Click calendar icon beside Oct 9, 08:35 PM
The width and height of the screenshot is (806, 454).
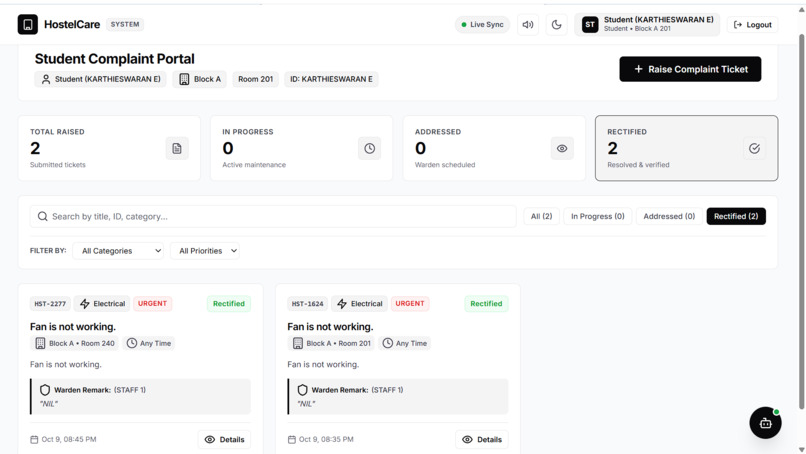point(291,440)
